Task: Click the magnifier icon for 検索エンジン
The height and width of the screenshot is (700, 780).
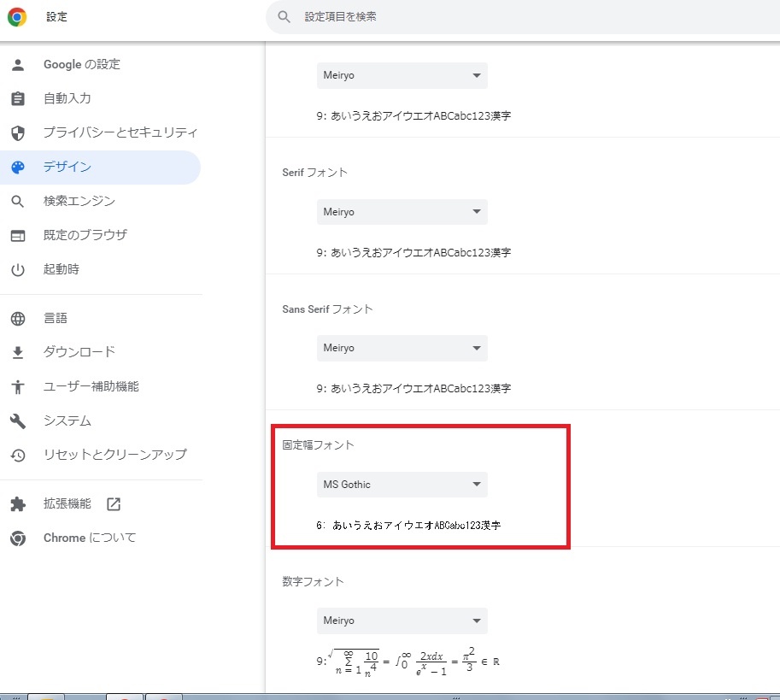Action: pyautogui.click(x=18, y=201)
